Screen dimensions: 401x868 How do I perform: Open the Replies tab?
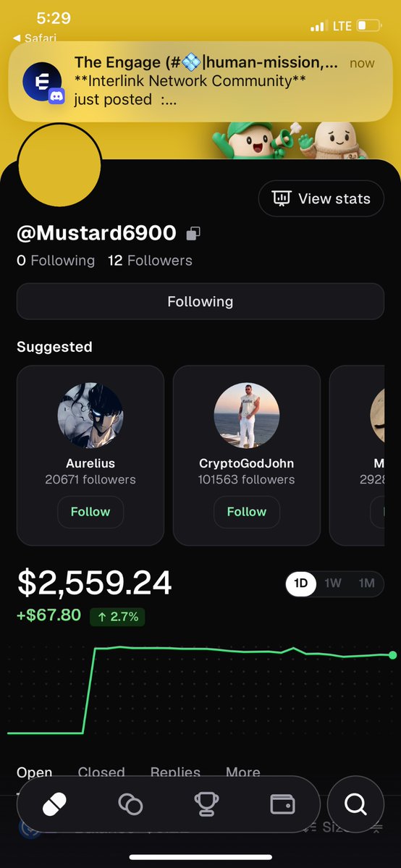175,772
